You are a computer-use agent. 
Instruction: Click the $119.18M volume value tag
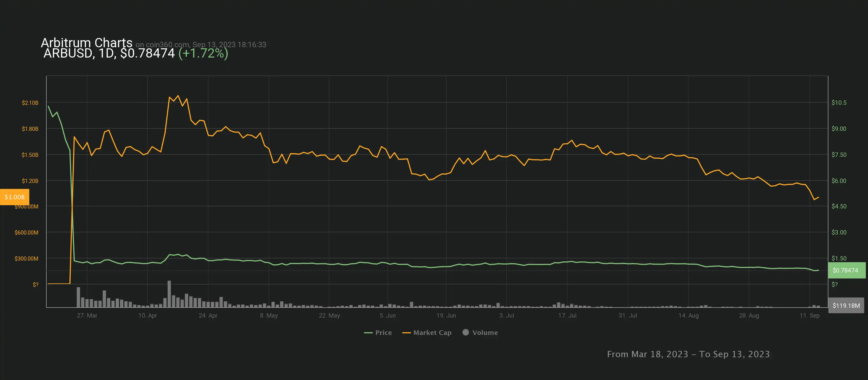[x=846, y=305]
